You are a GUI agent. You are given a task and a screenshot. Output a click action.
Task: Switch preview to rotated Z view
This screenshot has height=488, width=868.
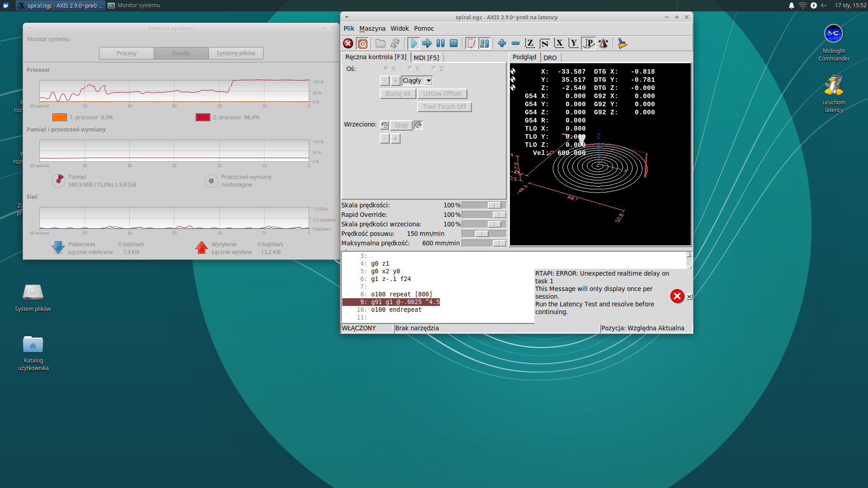[x=544, y=43]
